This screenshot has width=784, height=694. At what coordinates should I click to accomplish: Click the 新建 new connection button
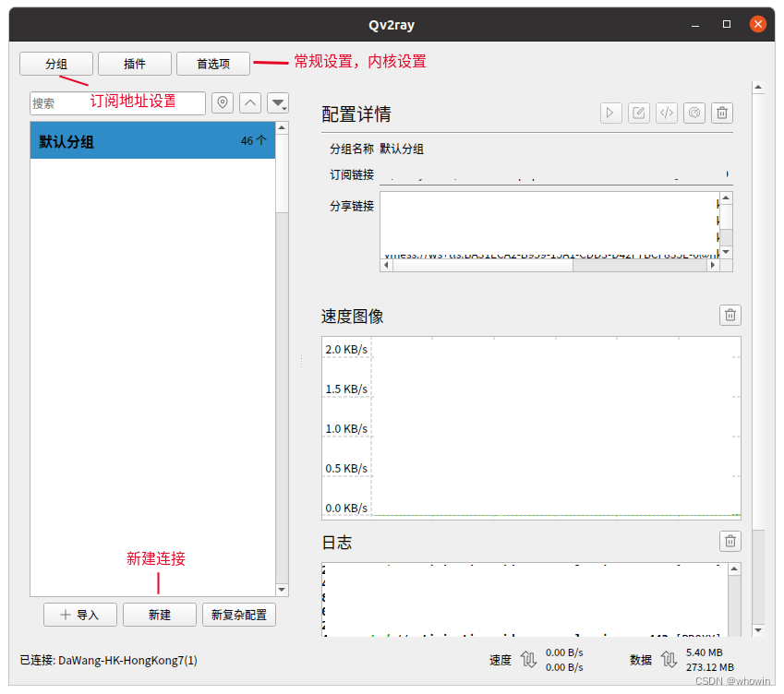tap(160, 615)
